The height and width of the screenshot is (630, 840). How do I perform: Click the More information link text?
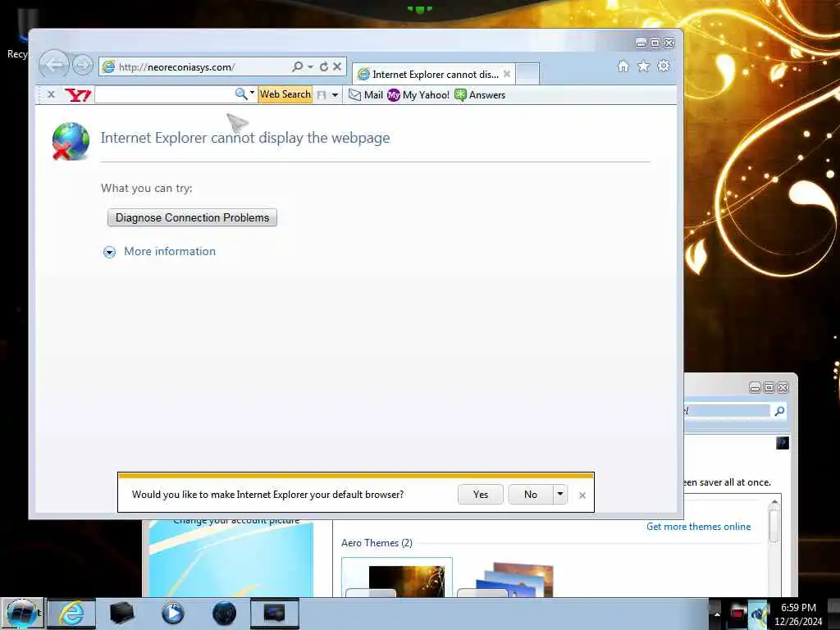click(x=170, y=251)
